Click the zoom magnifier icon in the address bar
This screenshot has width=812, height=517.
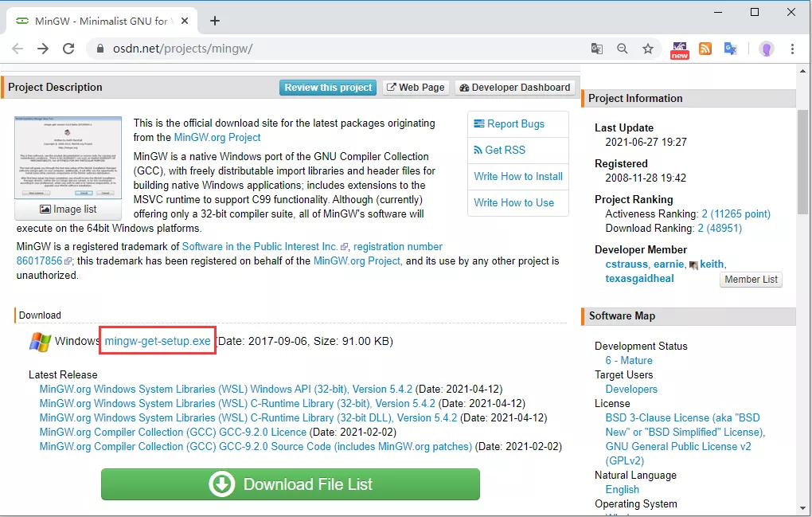point(623,49)
